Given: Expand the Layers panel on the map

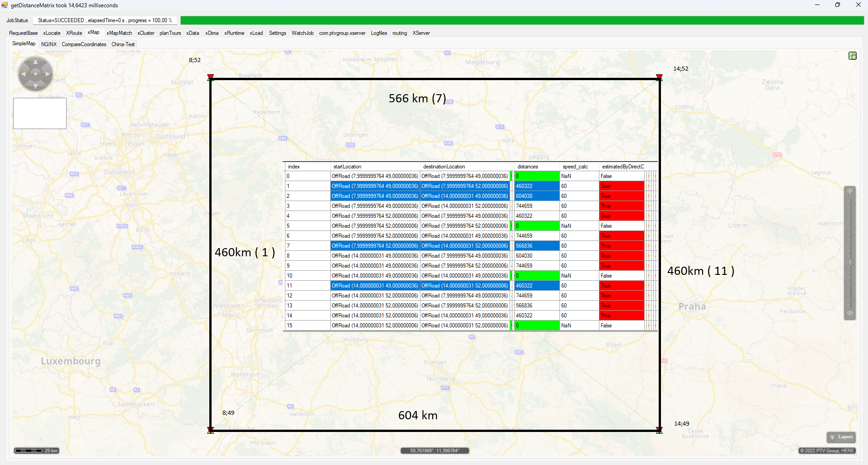Looking at the screenshot, I should click(x=841, y=437).
